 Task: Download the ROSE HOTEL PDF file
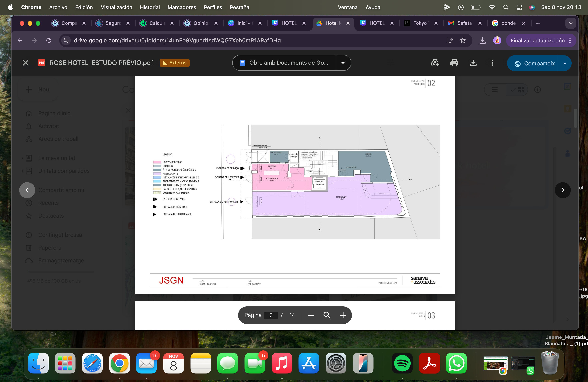[473, 63]
